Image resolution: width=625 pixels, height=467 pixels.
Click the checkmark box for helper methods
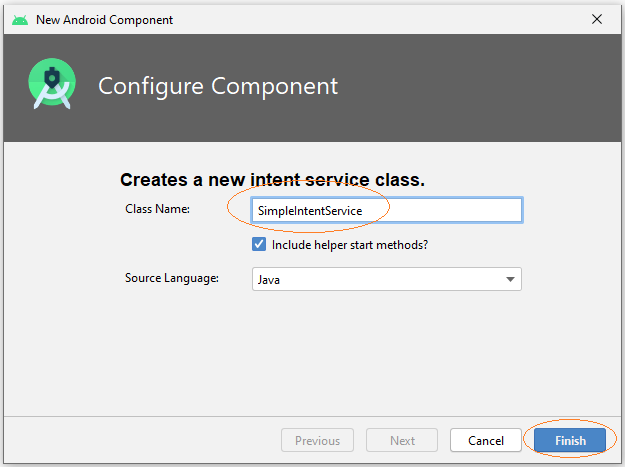point(259,244)
